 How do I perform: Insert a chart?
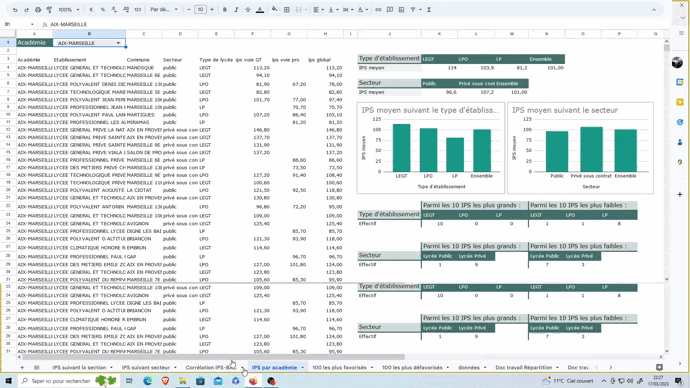pyautogui.click(x=401, y=10)
